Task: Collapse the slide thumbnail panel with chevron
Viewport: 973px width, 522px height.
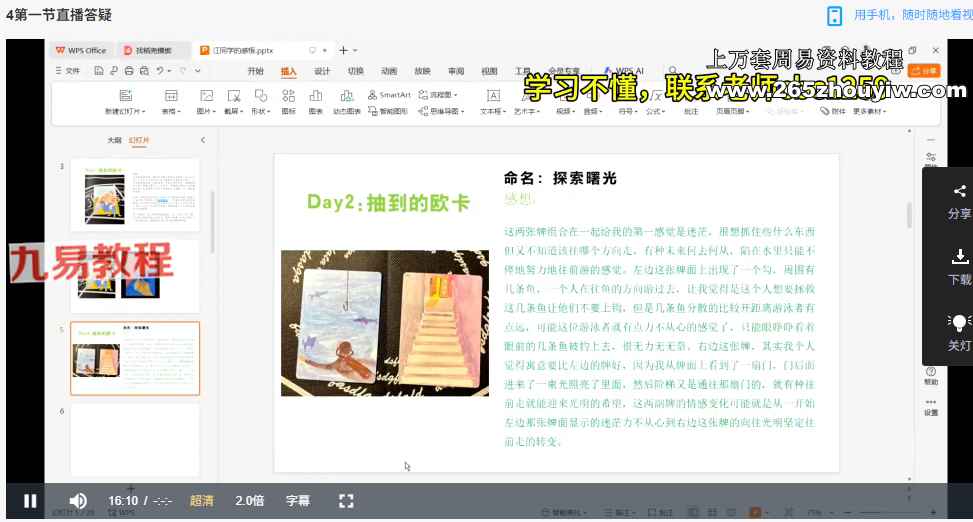Action: click(x=203, y=140)
